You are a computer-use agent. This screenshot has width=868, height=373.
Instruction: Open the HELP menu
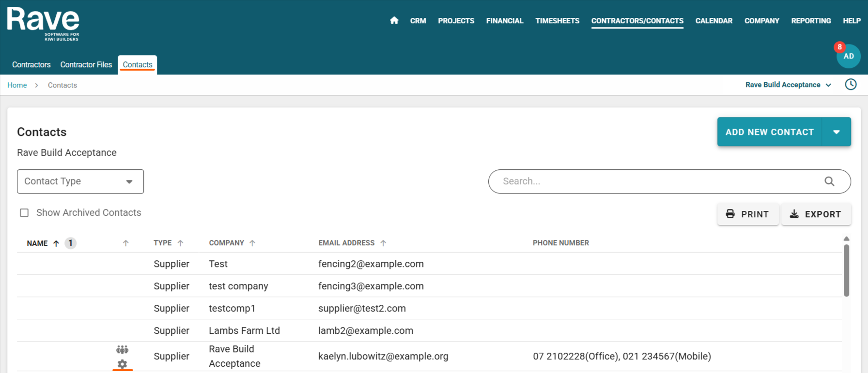click(x=852, y=21)
